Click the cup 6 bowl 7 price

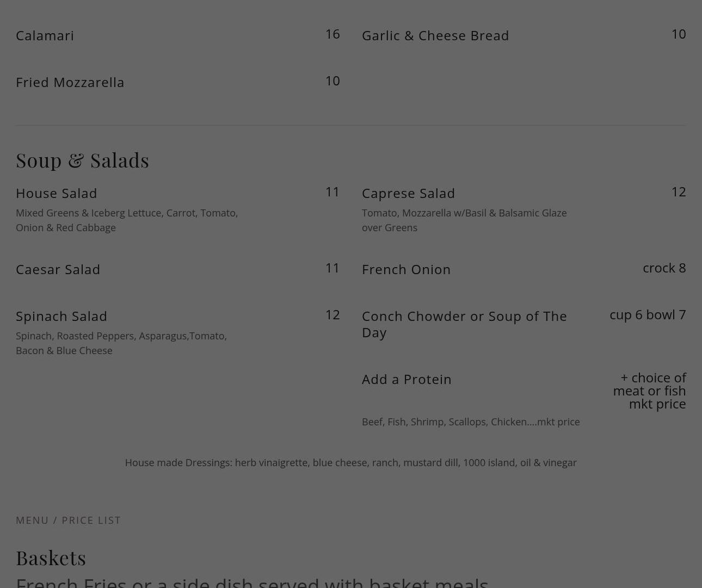(647, 314)
